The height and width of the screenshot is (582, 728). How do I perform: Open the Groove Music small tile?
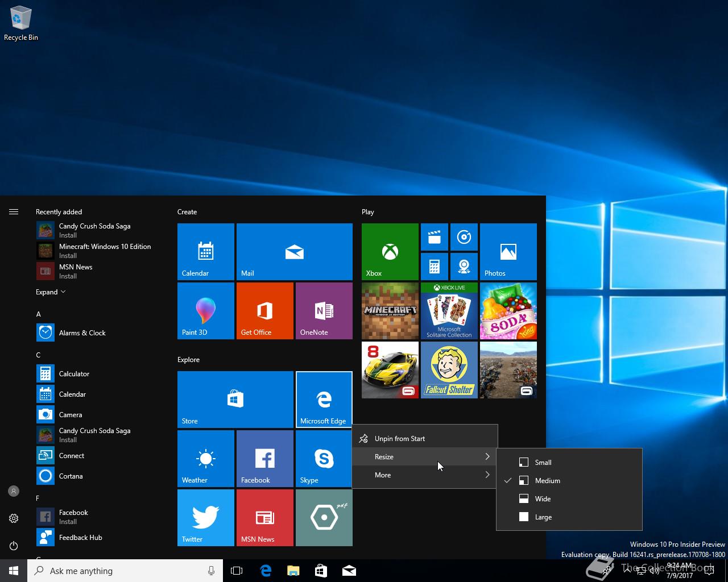[464, 237]
